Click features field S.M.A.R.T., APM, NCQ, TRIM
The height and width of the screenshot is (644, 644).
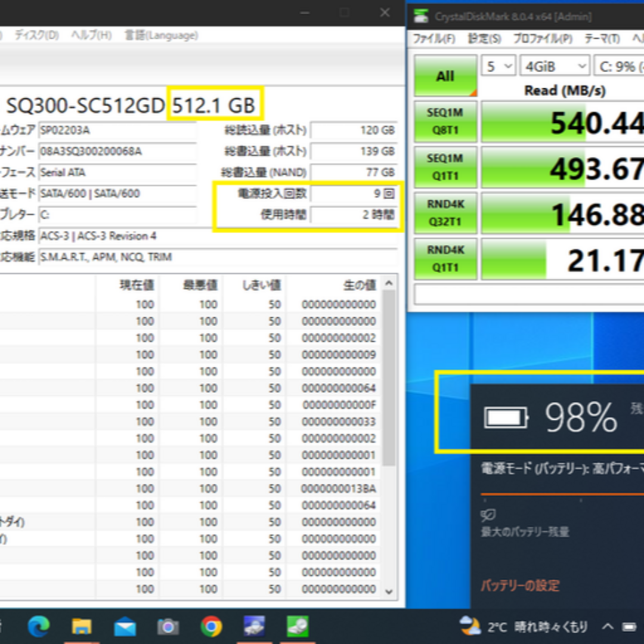218,256
